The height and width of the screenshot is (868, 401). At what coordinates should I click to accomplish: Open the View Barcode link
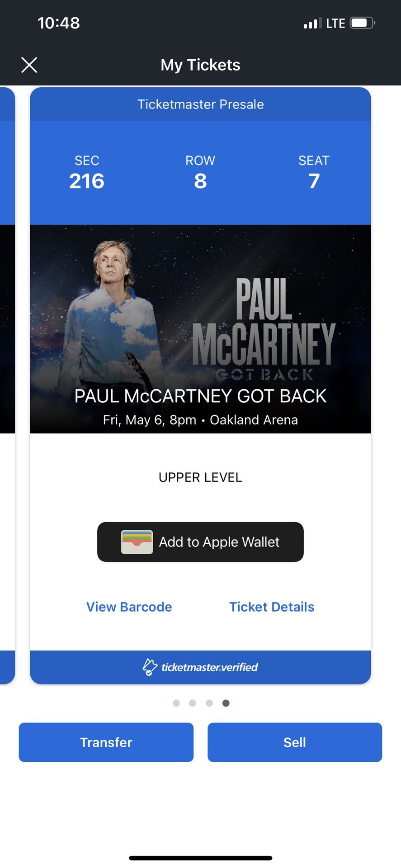point(129,607)
